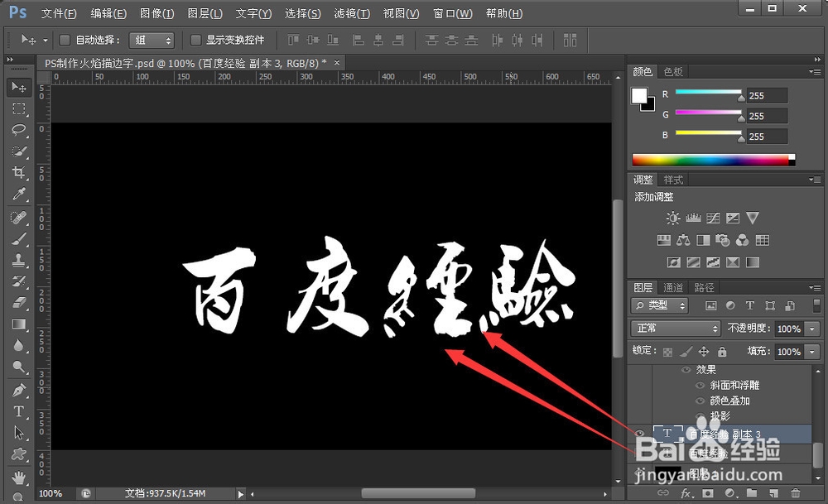The width and height of the screenshot is (828, 504).
Task: Switch to the 路径 tab
Action: pyautogui.click(x=704, y=288)
